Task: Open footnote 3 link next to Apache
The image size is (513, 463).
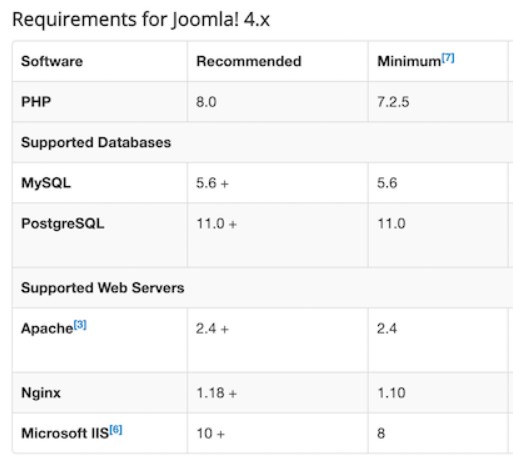Action: tap(80, 325)
